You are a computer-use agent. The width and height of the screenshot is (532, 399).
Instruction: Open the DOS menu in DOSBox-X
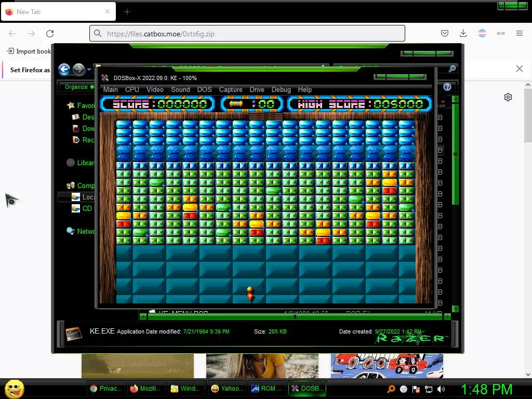point(204,89)
